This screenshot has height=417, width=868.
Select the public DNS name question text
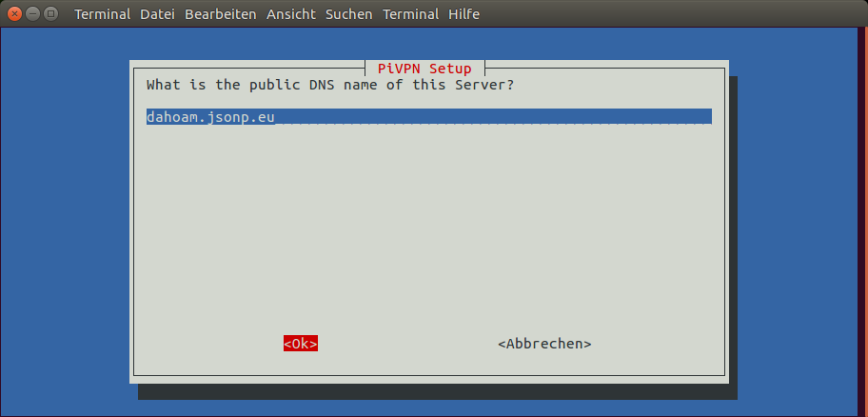click(330, 86)
